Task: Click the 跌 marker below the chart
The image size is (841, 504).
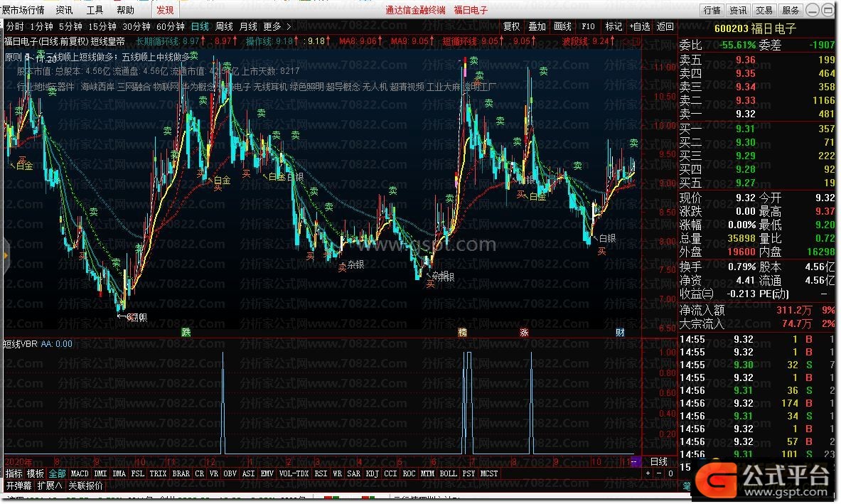Action: [186, 333]
